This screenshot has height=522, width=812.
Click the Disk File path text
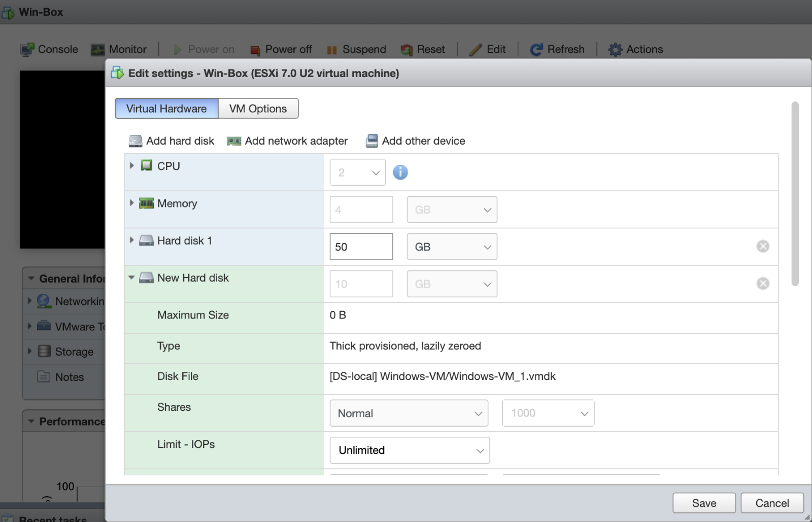pos(443,376)
